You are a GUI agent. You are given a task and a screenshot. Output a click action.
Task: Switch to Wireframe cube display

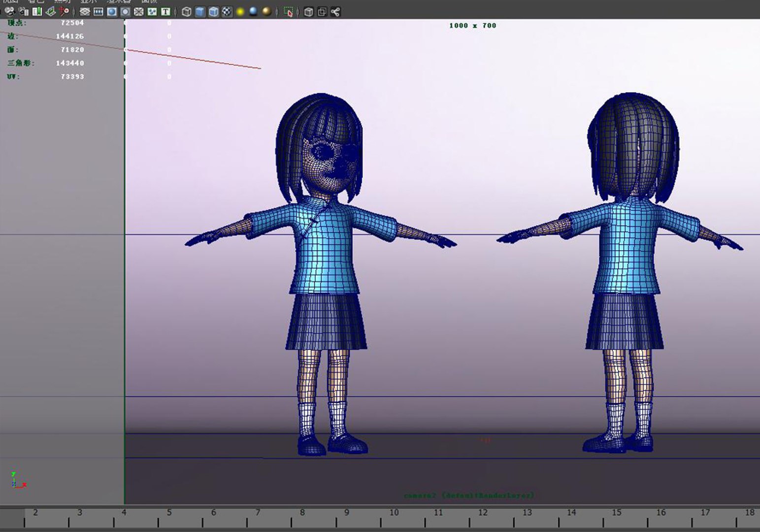tap(186, 11)
